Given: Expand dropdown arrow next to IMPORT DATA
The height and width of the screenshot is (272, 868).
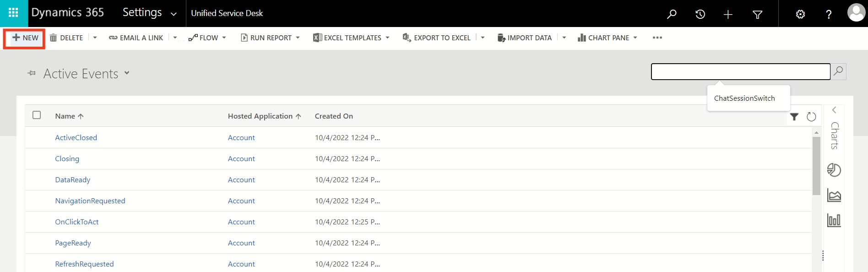Looking at the screenshot, I should (x=564, y=38).
